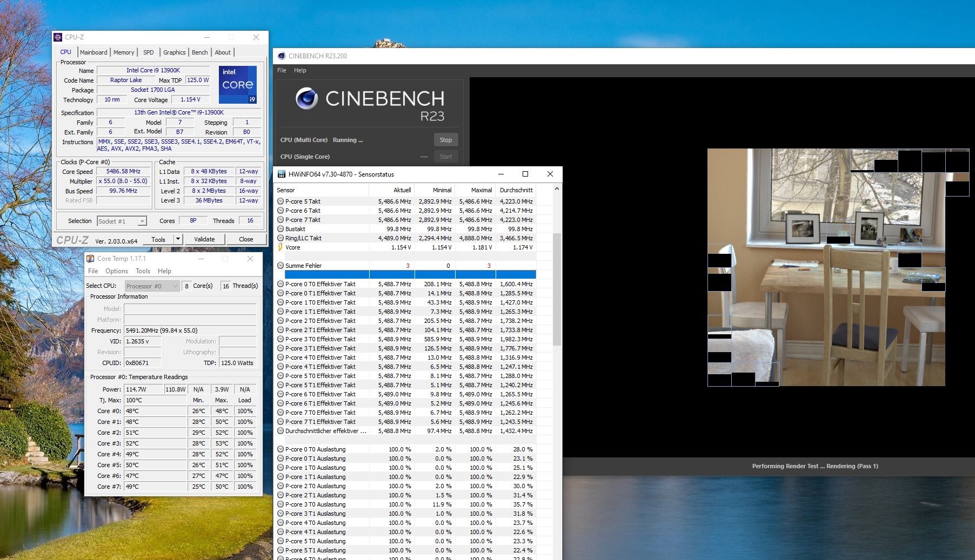Open the Tools dropdown arrow in CPU-Z
This screenshot has width=975, height=560.
177,239
